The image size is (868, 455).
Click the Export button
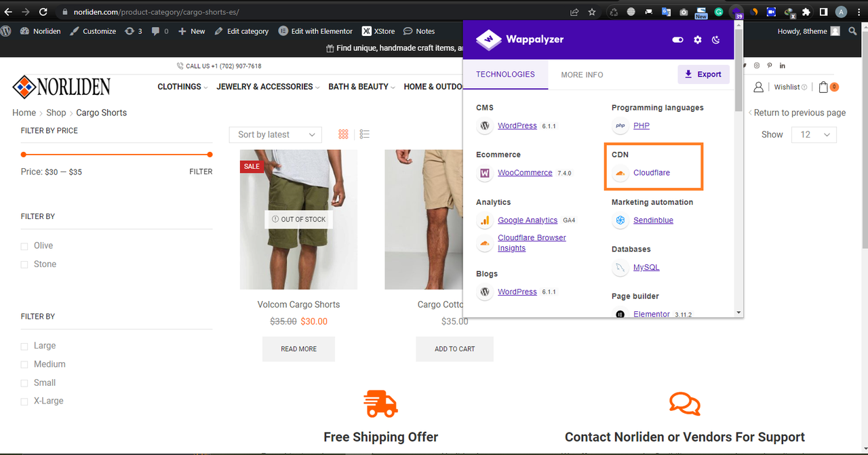click(703, 75)
